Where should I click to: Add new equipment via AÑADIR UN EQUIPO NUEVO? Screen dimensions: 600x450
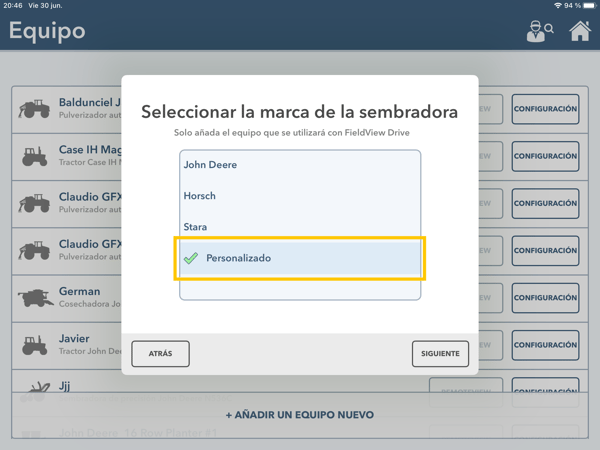(x=300, y=415)
